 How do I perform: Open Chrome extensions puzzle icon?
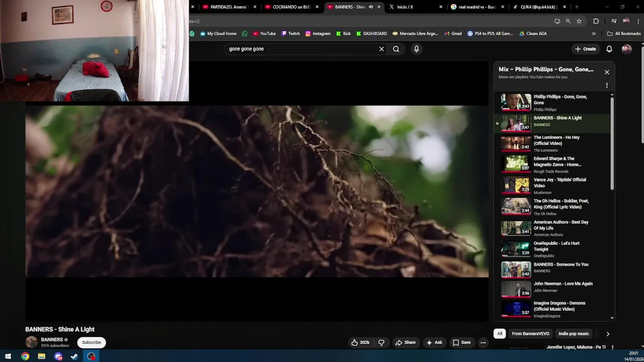click(596, 21)
